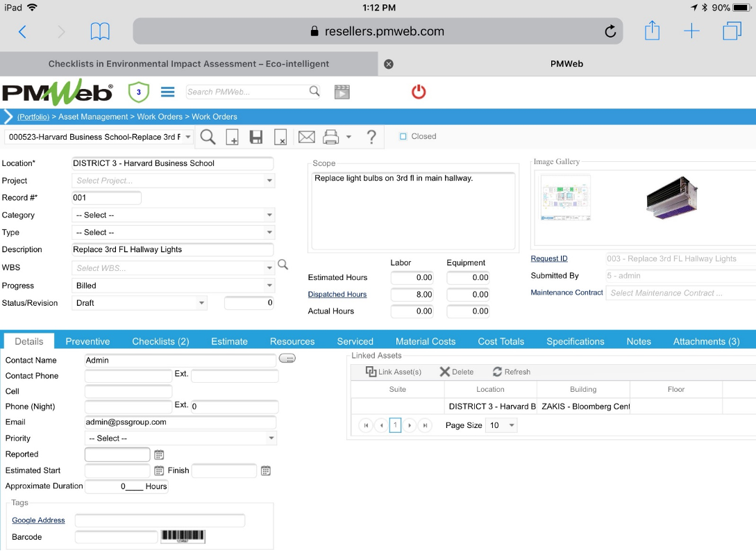The image size is (756, 551).
Task: Go to first page in Linked Assets pager
Action: click(x=366, y=425)
